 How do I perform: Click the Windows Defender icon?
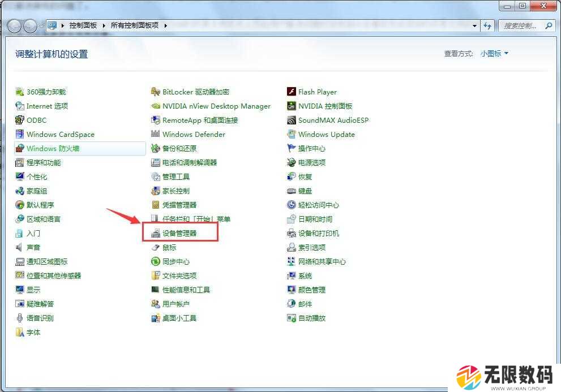click(x=155, y=134)
